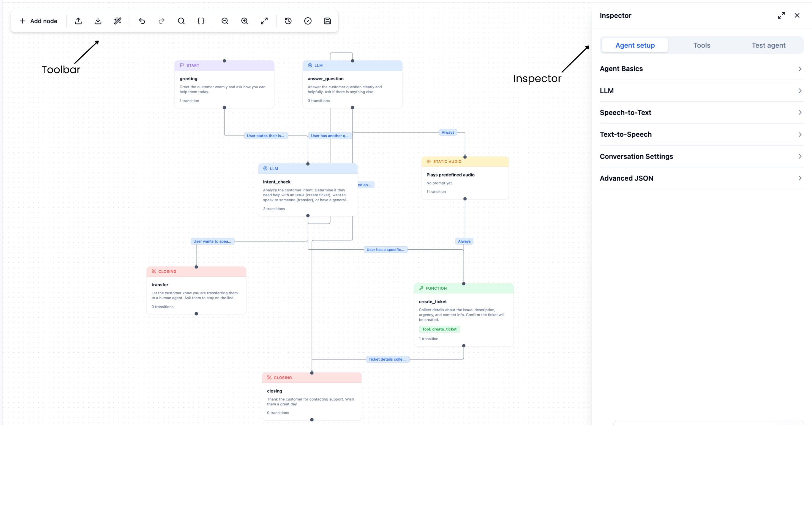
Task: Open search with magnifier icon
Action: [x=181, y=21]
